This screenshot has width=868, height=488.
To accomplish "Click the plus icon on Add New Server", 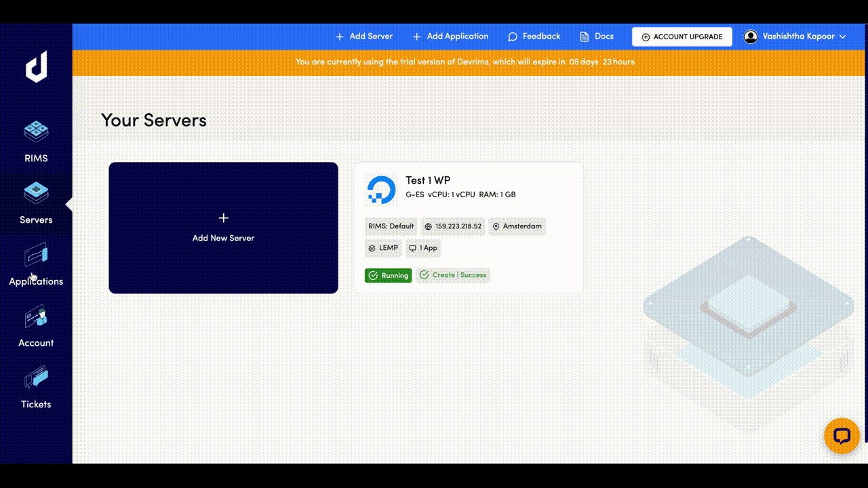I will [223, 218].
